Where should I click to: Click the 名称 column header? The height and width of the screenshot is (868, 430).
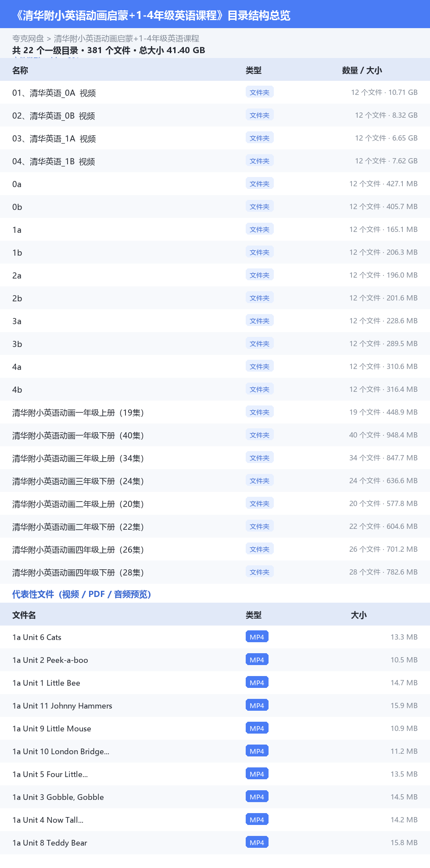20,70
